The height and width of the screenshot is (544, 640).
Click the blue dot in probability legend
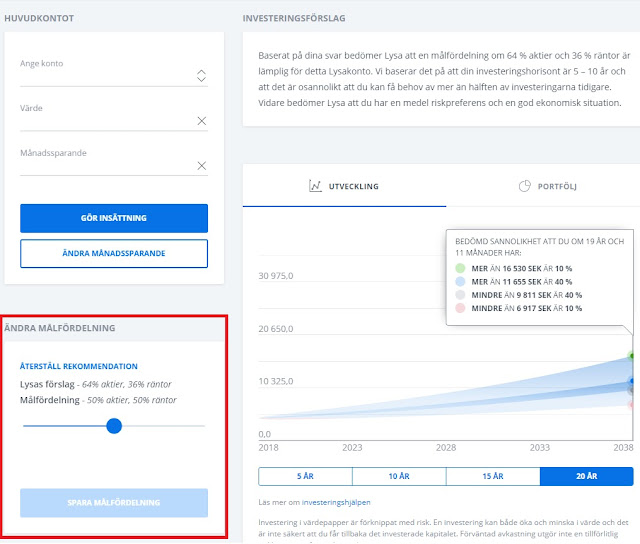pos(460,282)
